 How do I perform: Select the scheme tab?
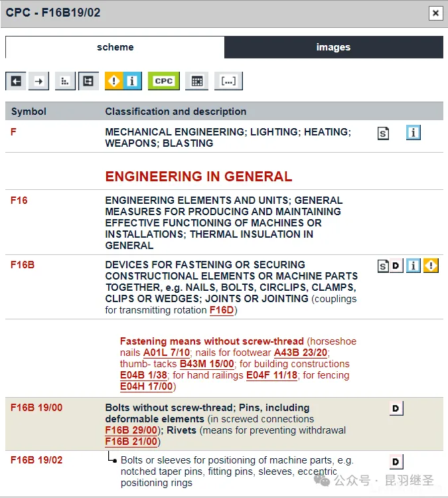(115, 47)
